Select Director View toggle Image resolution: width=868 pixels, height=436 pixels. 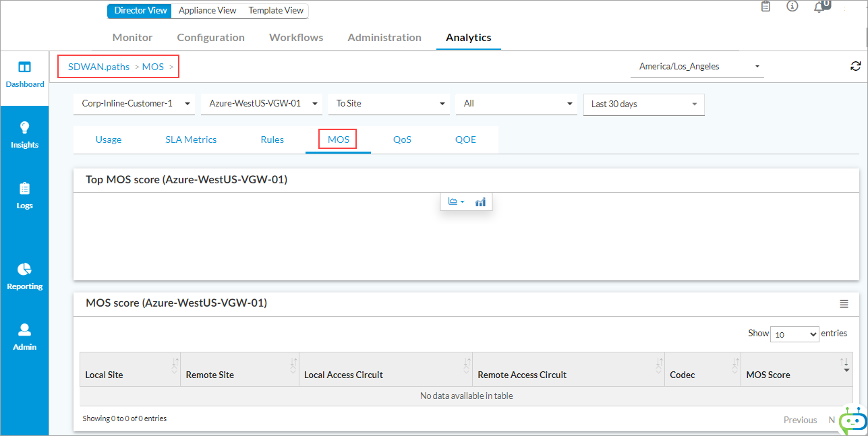140,11
